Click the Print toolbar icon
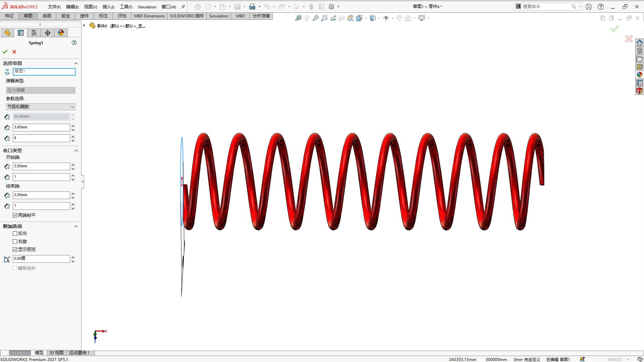This screenshot has height=362, width=644. coord(252,7)
